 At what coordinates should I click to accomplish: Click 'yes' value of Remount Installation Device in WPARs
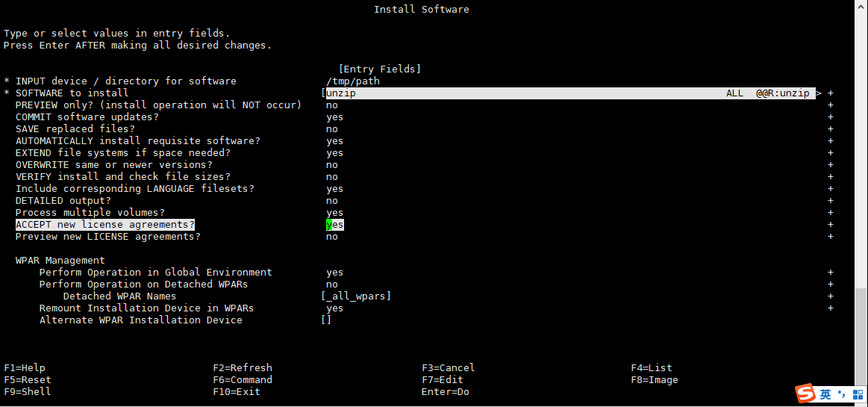[335, 308]
